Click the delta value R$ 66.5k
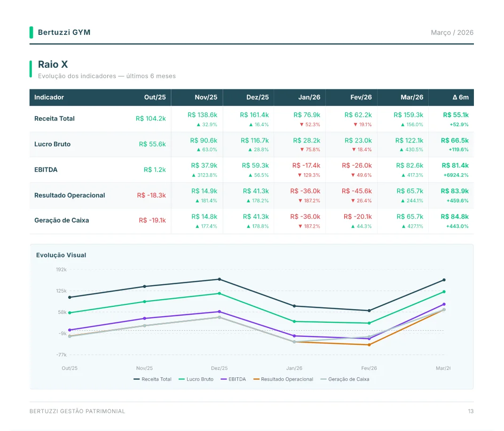This screenshot has height=431, width=504. point(455,141)
